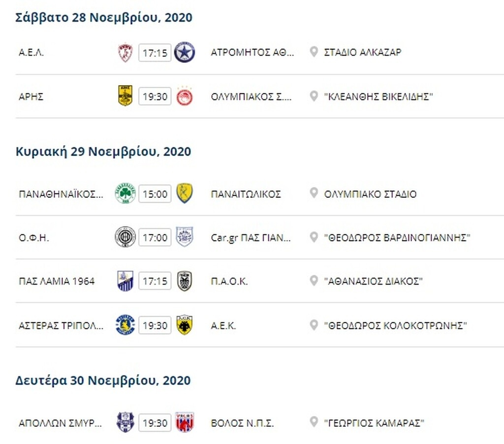The width and height of the screenshot is (504, 444).
Task: Click the A.E.L. team crest icon
Action: [x=125, y=53]
